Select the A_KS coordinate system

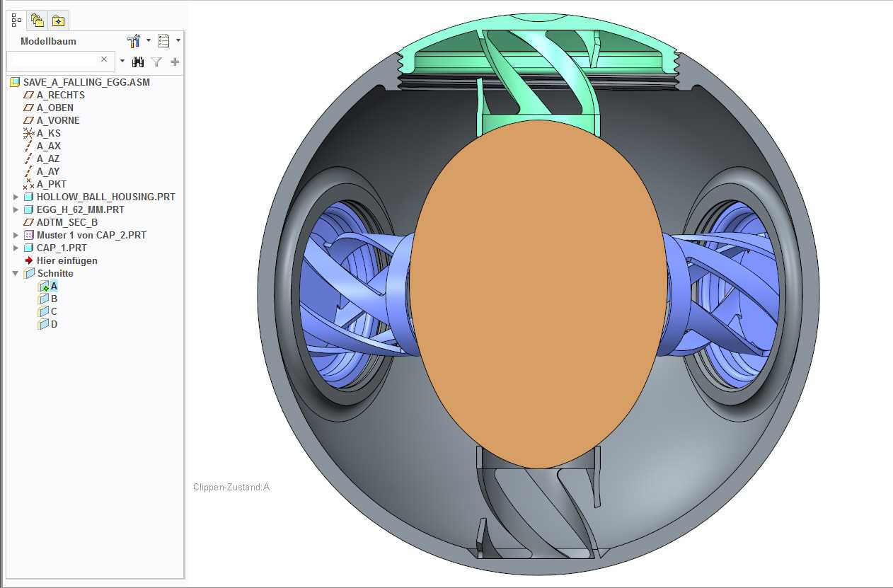(49, 133)
